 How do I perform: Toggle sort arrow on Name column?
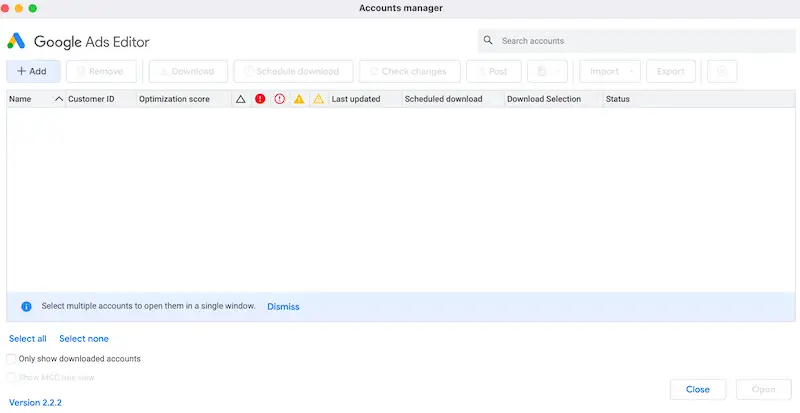tap(58, 99)
